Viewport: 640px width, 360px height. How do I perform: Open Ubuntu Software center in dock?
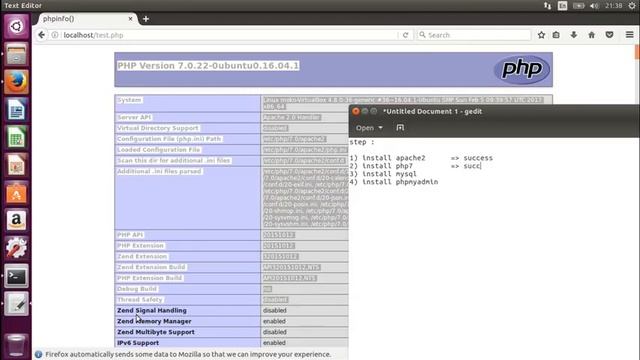coord(16,193)
